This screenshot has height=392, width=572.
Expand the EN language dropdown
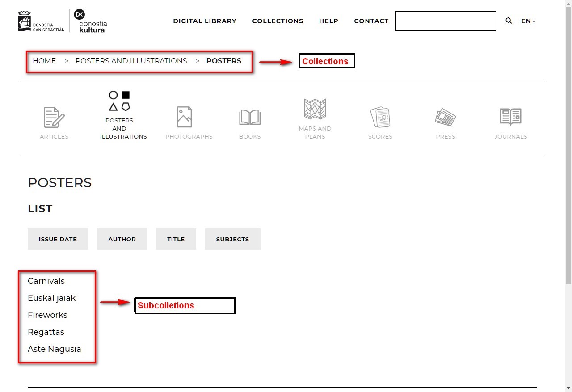(x=528, y=21)
